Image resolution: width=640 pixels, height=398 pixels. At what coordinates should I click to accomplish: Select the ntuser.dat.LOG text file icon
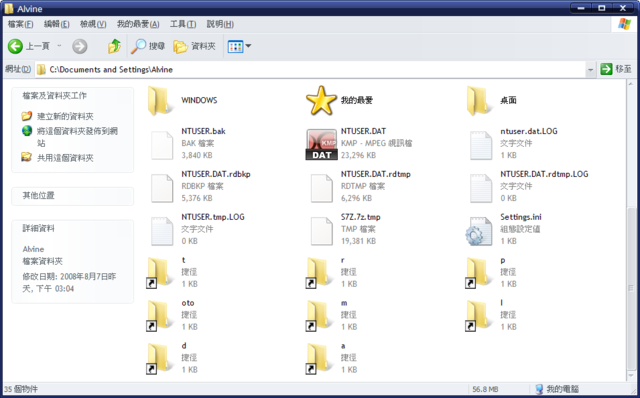pyautogui.click(x=481, y=145)
